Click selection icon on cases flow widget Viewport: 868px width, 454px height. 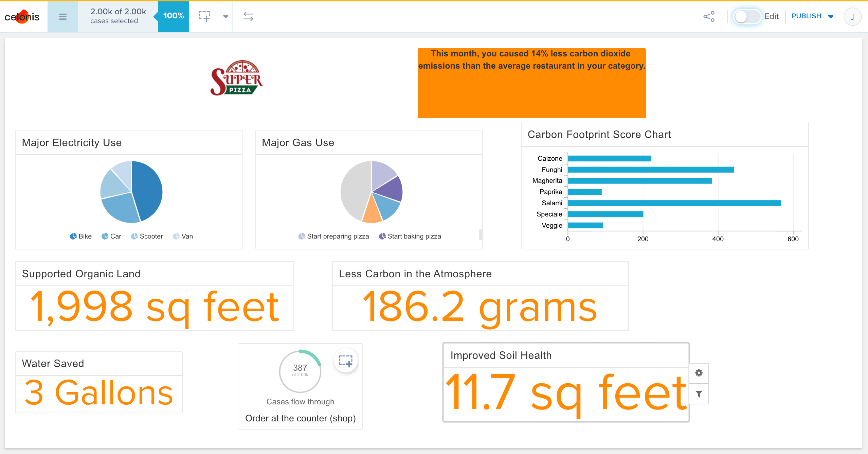tap(346, 360)
